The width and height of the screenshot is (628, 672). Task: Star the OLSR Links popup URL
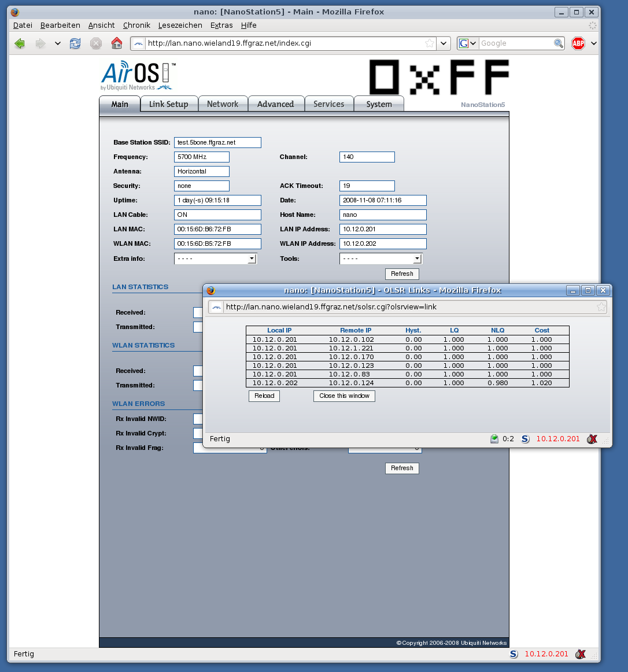601,307
